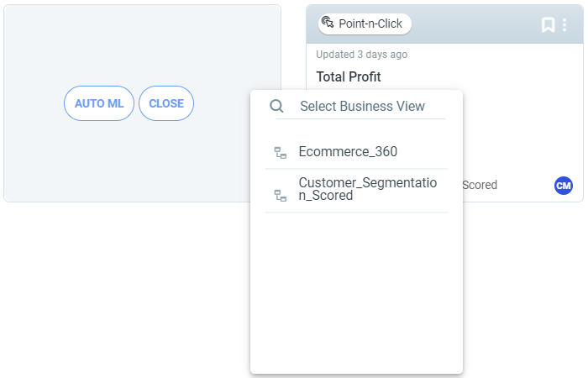This screenshot has width=588, height=378.
Task: Choose Customer_Segmentation_Scored from the list
Action: [x=356, y=191]
